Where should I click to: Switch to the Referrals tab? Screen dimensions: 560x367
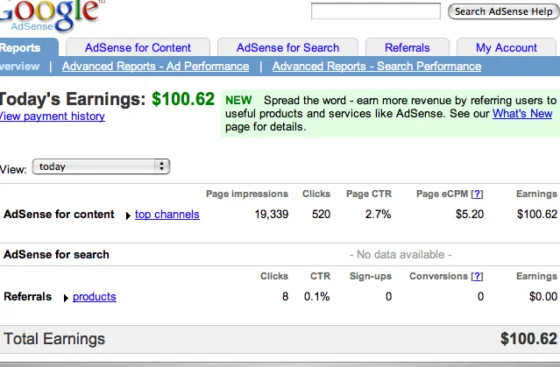407,47
